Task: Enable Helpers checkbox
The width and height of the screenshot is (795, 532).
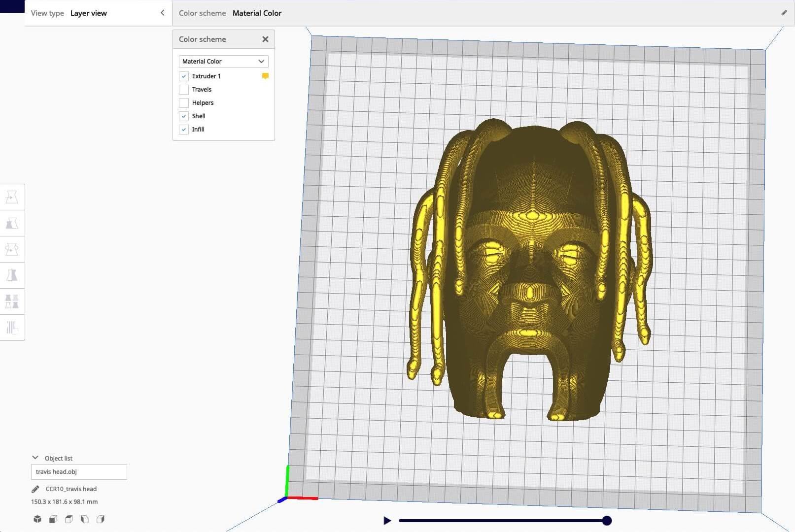Action: 184,103
